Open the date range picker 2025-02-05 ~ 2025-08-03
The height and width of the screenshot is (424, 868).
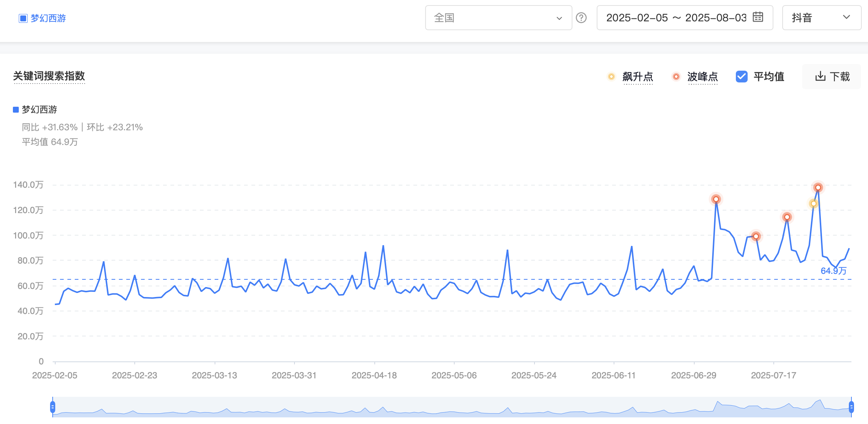(685, 18)
